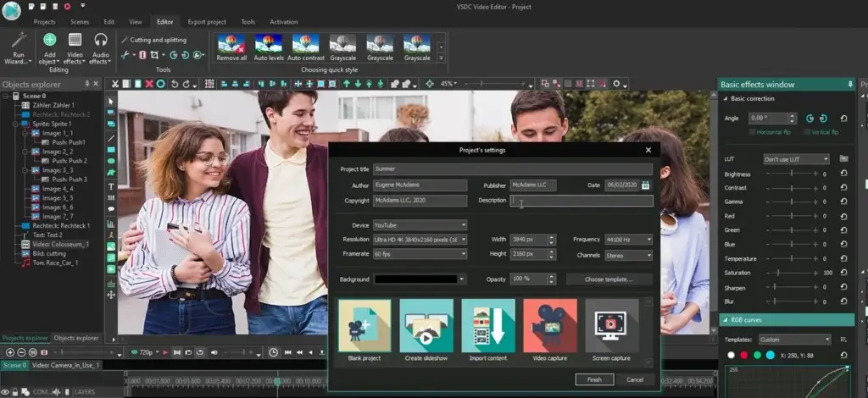Apply the Auto levels quick style
Viewport: 868px width, 398px height.
click(269, 47)
